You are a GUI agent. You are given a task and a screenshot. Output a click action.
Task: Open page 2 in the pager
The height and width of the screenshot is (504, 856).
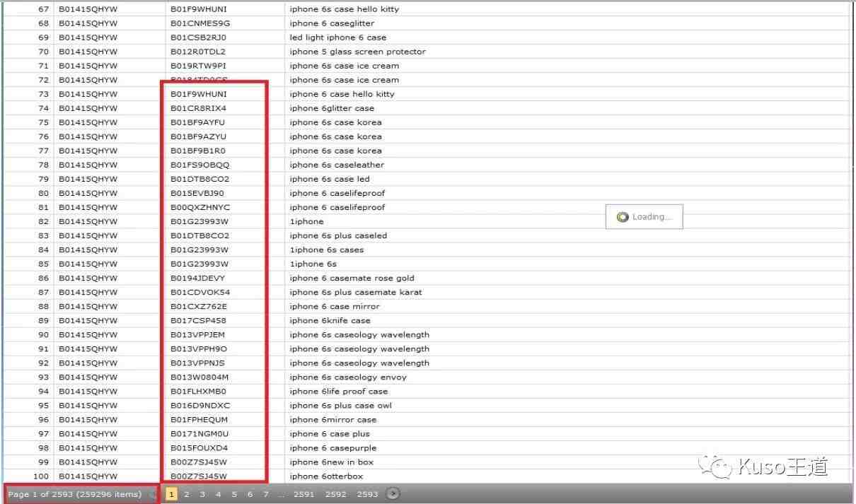(x=187, y=494)
